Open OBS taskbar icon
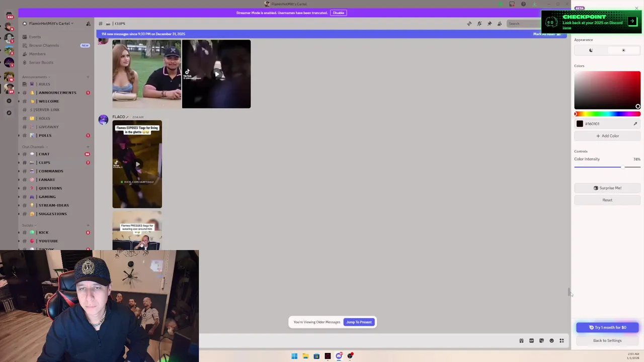The image size is (644, 362). [x=350, y=356]
